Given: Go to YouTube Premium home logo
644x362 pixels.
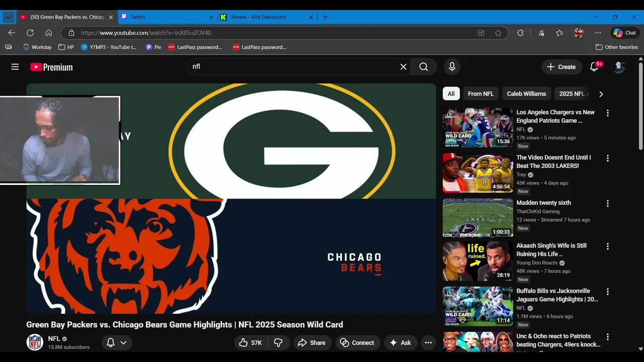Looking at the screenshot, I should [51, 67].
